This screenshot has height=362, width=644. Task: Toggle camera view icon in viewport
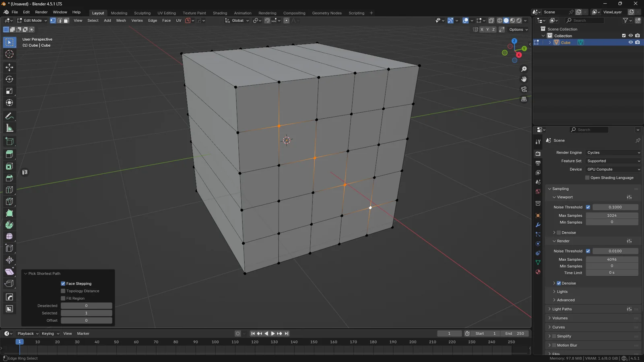pyautogui.click(x=524, y=89)
